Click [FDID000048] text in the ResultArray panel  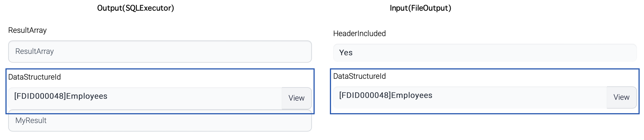pos(40,96)
